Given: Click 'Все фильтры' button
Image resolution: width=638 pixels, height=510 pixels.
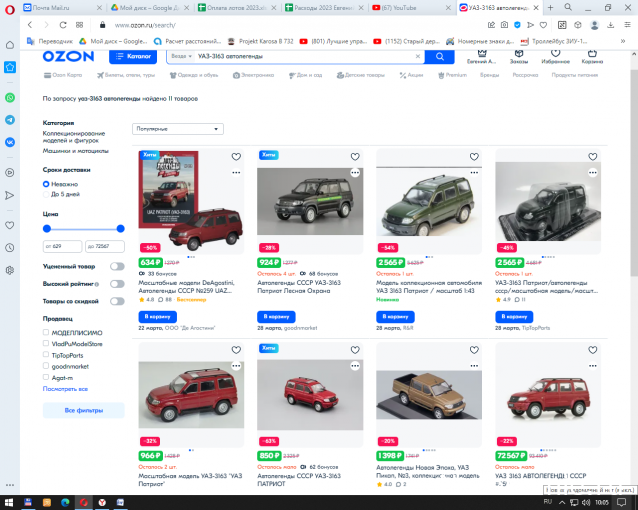Looking at the screenshot, I should tap(83, 411).
